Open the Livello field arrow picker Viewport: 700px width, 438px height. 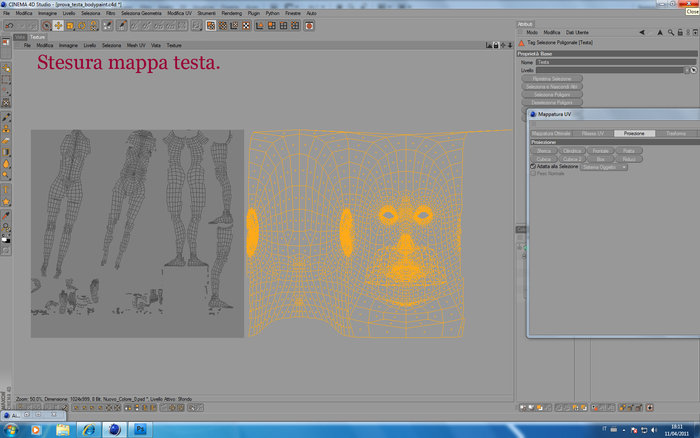[693, 70]
